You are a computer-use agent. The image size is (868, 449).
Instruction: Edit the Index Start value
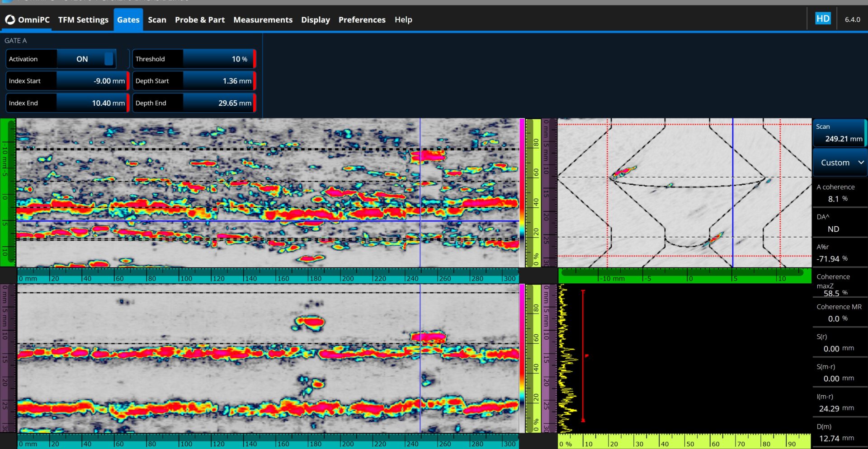coord(92,81)
